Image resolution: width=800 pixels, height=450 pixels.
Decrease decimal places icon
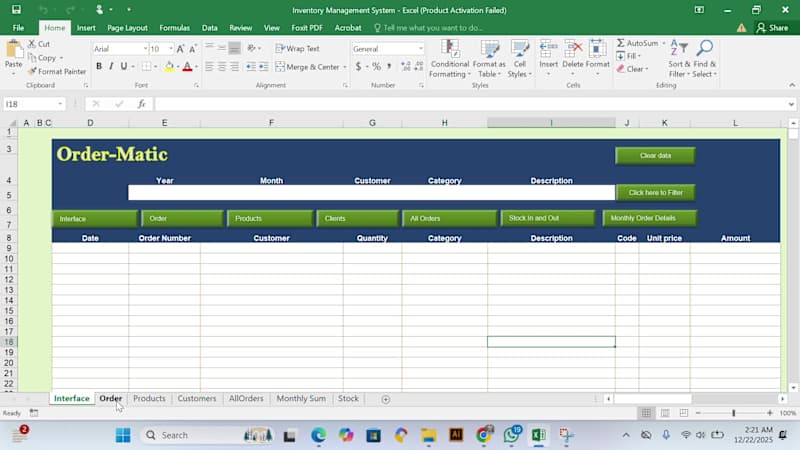click(419, 66)
